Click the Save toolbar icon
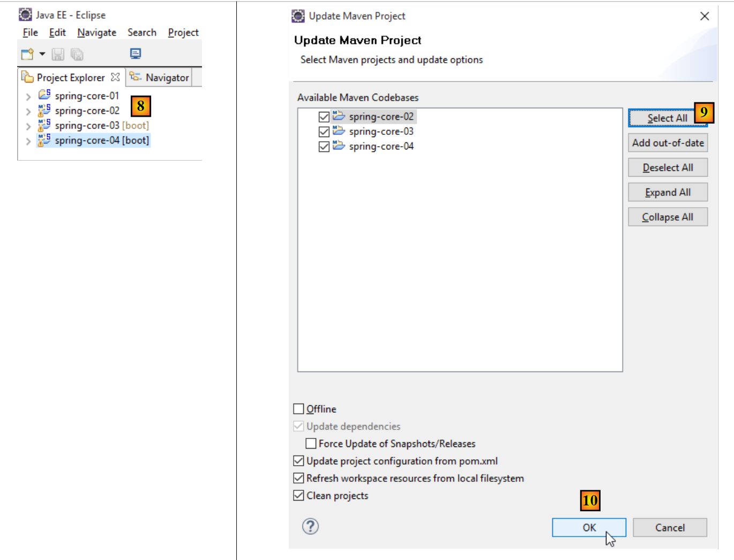The image size is (734, 560). point(58,54)
